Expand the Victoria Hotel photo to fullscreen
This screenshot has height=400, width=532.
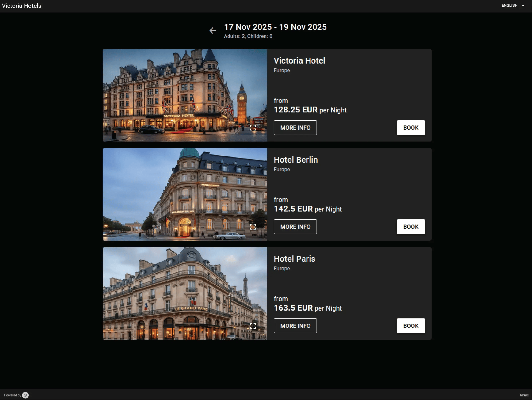click(253, 127)
